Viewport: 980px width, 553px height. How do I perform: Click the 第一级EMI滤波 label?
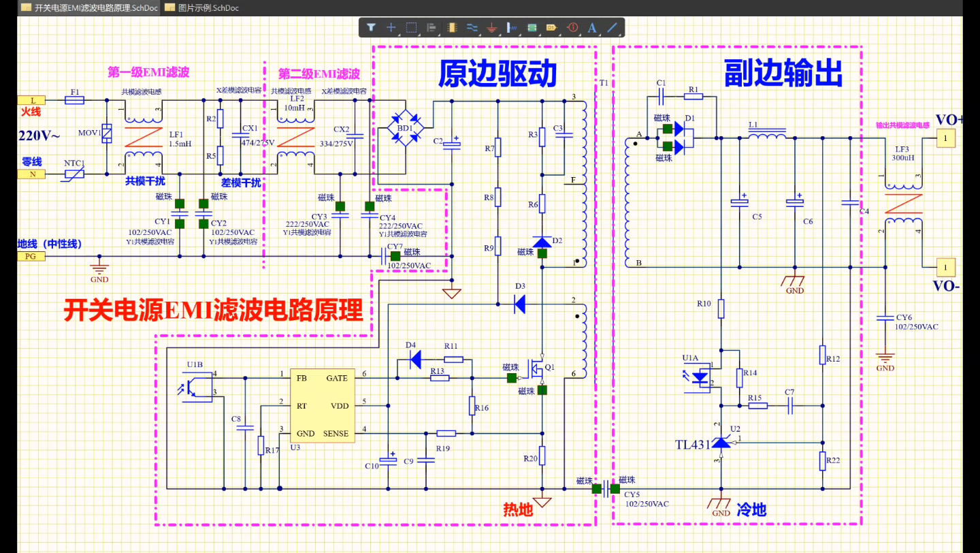[x=148, y=72]
